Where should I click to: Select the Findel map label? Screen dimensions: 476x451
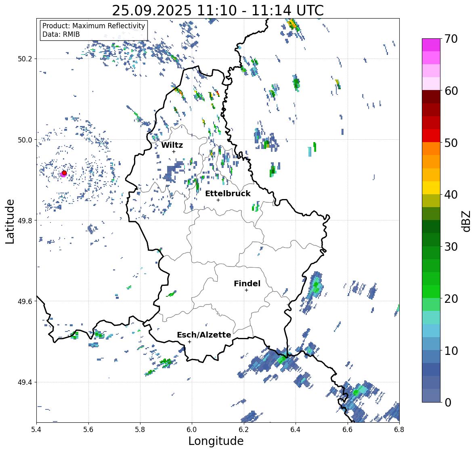(247, 283)
